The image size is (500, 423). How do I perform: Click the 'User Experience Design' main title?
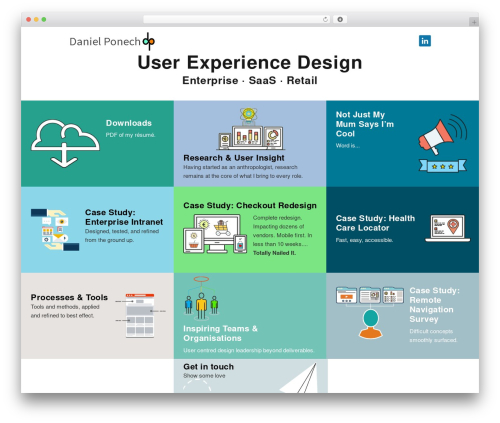[x=250, y=63]
